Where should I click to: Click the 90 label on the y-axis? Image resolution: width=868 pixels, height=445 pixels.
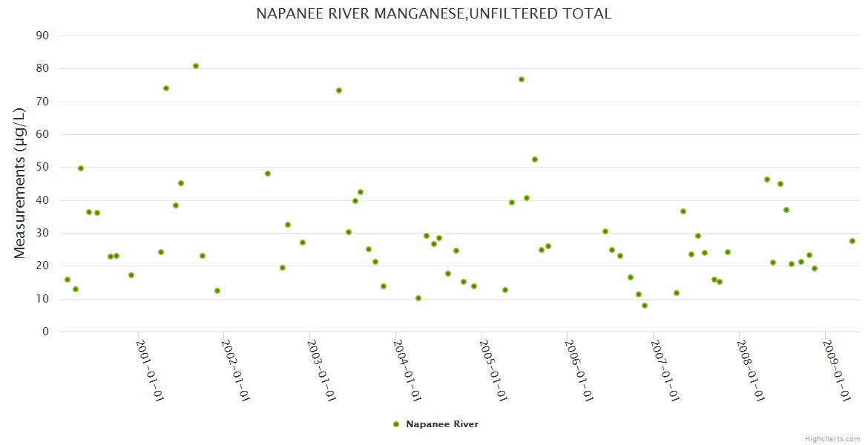coord(42,36)
